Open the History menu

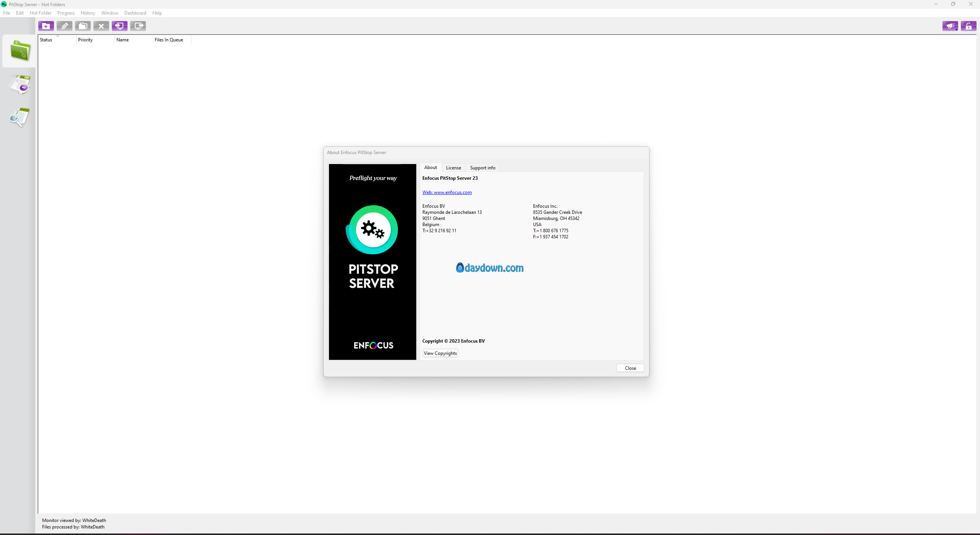coord(88,13)
